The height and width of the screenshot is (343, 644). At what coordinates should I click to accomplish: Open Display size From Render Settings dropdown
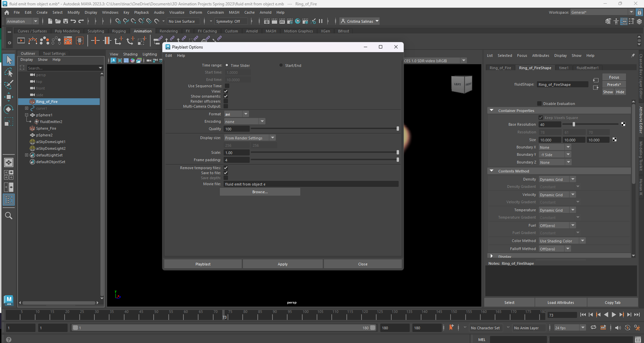[x=250, y=138]
